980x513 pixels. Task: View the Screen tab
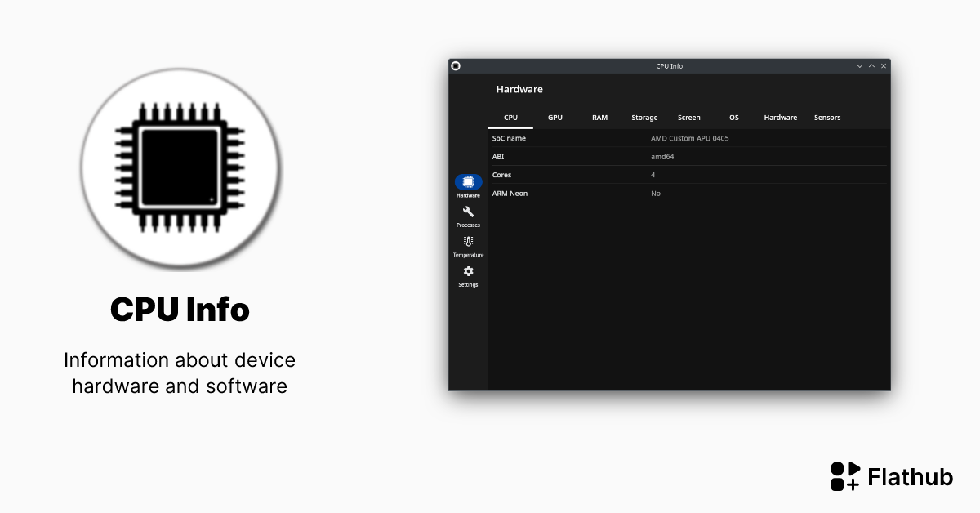click(x=688, y=118)
